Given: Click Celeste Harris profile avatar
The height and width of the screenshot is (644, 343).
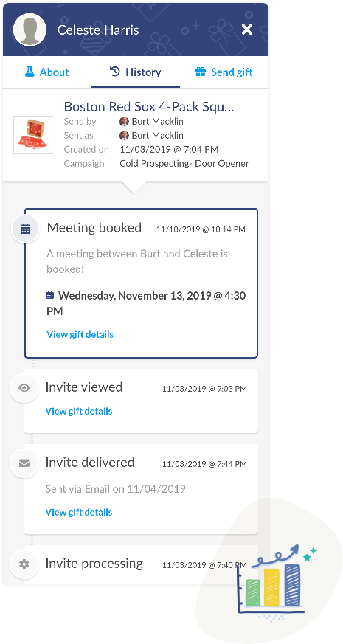Looking at the screenshot, I should tap(30, 30).
